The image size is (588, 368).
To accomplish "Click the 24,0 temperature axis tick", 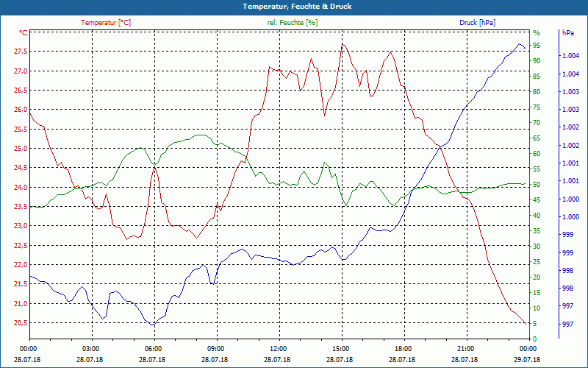I will tap(21, 187).
